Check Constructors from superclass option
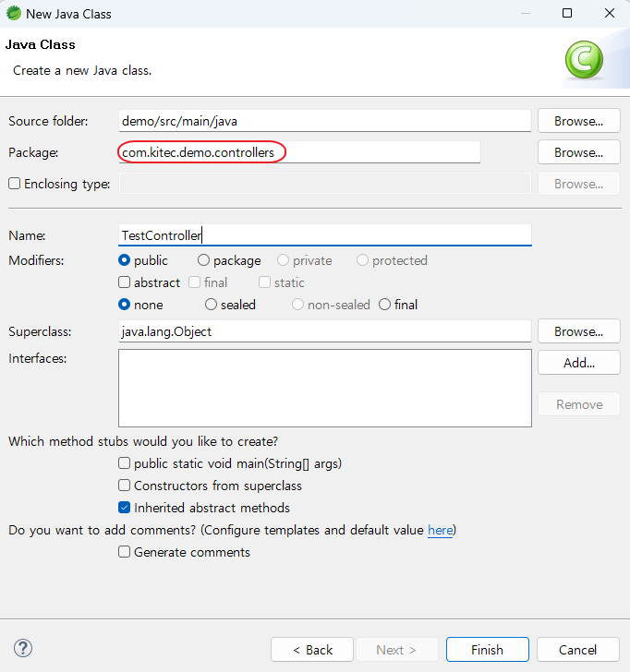This screenshot has height=672, width=630. coord(124,486)
